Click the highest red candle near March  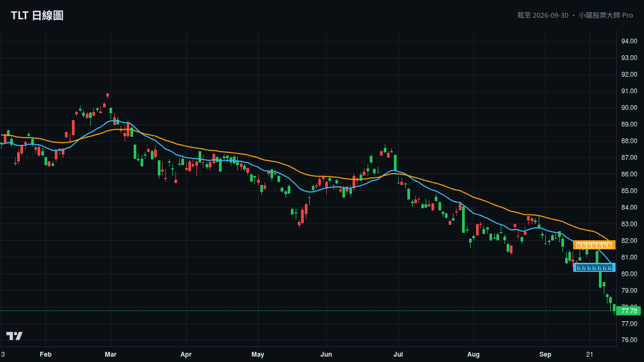pyautogui.click(x=107, y=96)
